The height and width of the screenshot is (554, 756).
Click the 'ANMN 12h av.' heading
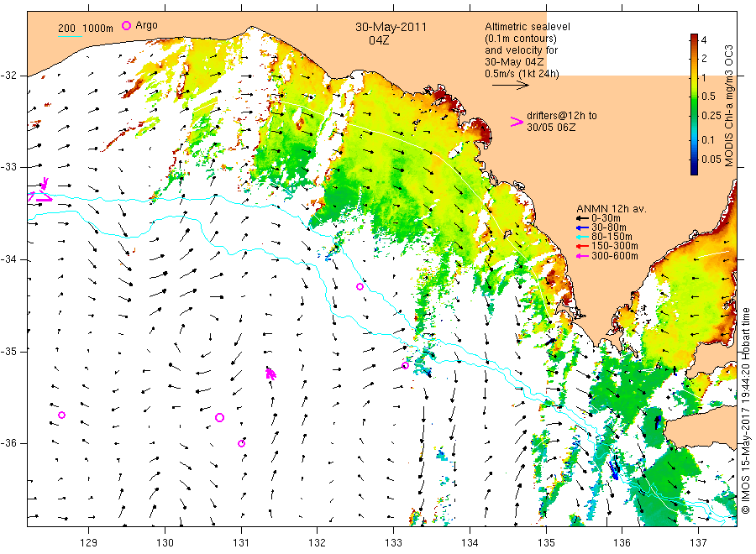pyautogui.click(x=612, y=209)
